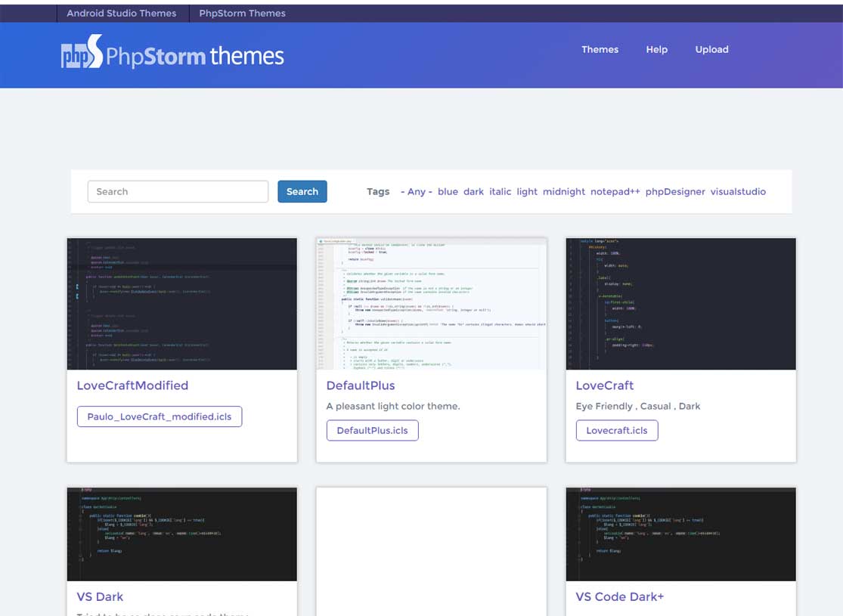
Task: Click "Eye Friendly , Casual , Dark" description
Action: click(637, 407)
